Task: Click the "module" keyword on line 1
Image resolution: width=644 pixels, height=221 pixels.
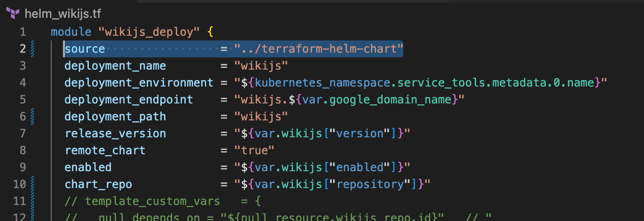Action: [71, 32]
